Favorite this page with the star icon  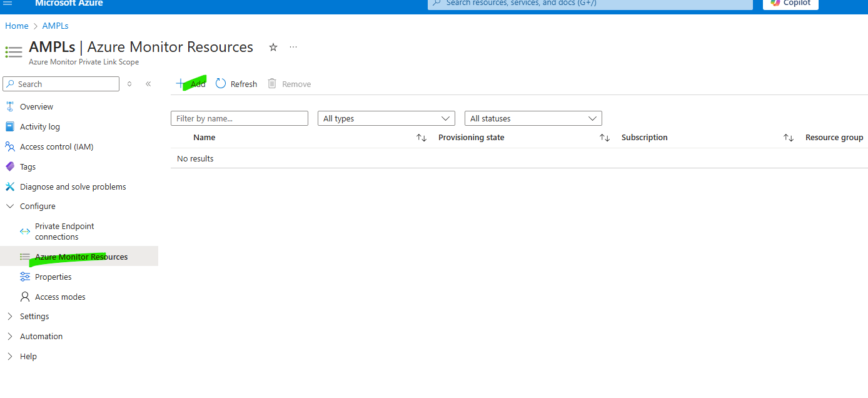(273, 48)
